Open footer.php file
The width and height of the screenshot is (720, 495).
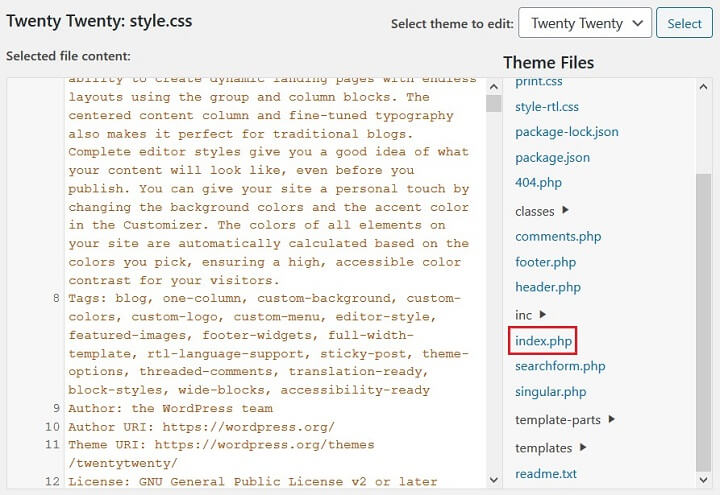pyautogui.click(x=545, y=262)
